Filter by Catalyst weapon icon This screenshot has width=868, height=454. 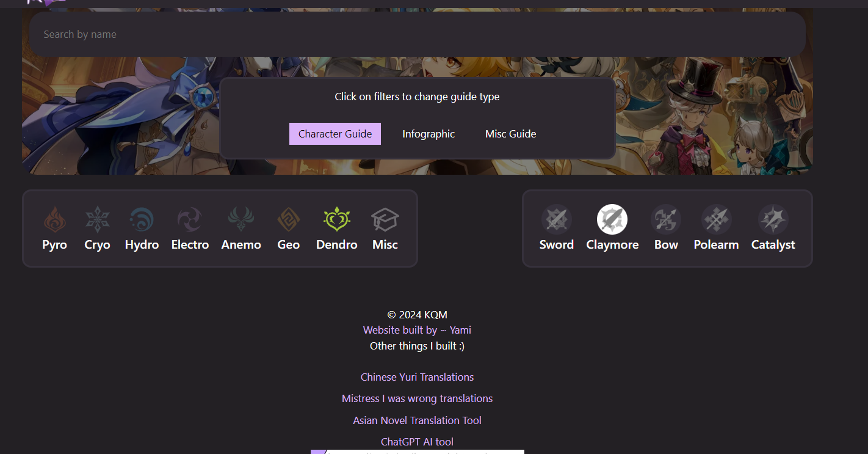tap(773, 219)
